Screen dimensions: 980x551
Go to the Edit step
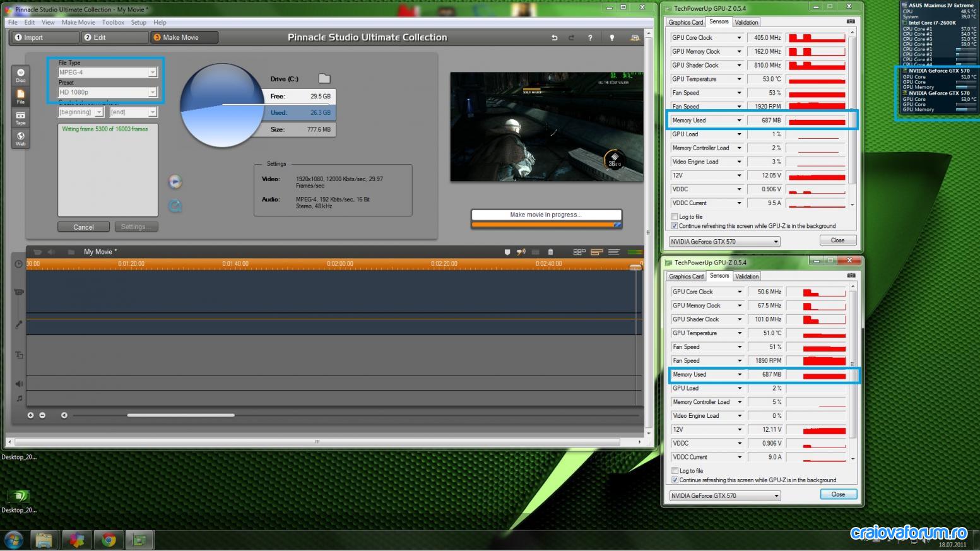(x=114, y=38)
